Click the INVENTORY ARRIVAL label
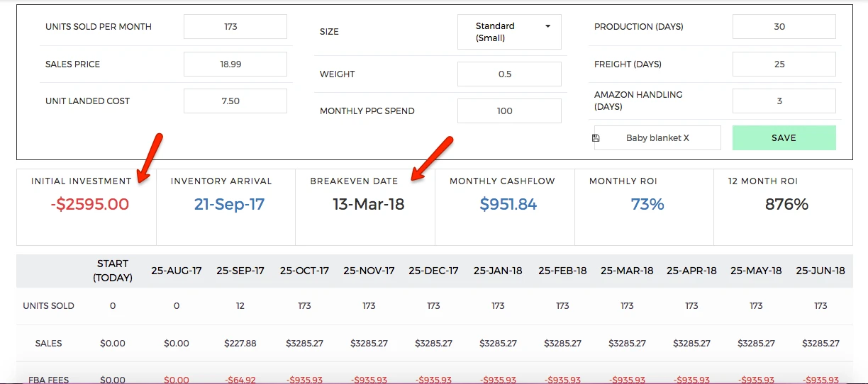The height and width of the screenshot is (384, 868). (x=221, y=181)
